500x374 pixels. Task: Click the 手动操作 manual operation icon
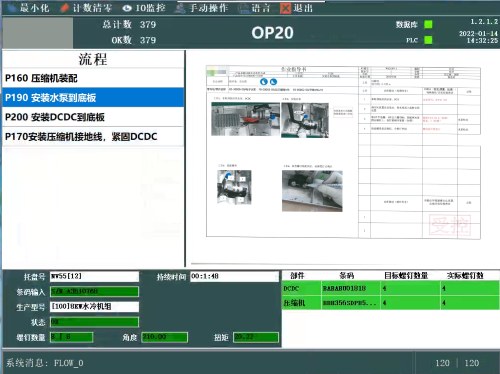tap(180, 8)
